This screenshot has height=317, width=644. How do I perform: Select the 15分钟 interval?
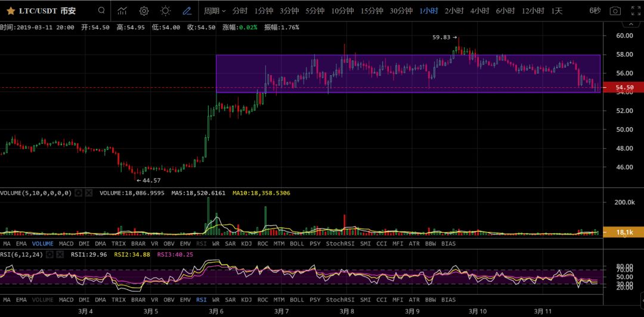pyautogui.click(x=371, y=11)
